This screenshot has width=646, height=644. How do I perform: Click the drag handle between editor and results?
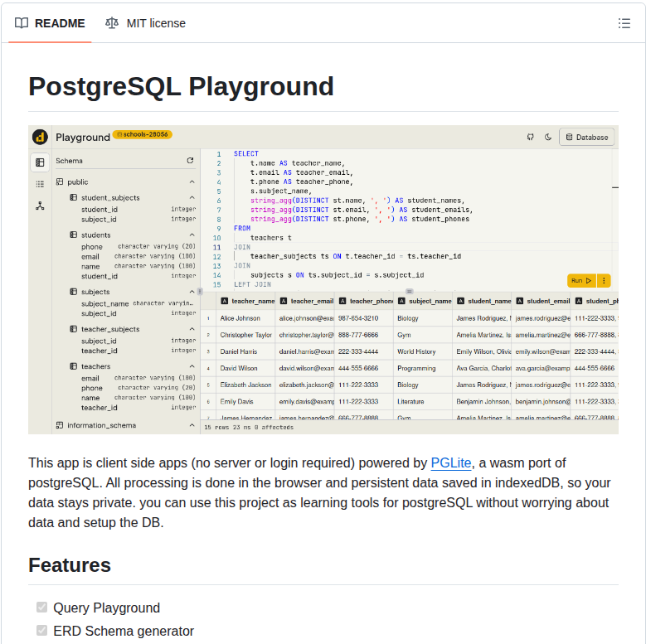click(x=409, y=291)
